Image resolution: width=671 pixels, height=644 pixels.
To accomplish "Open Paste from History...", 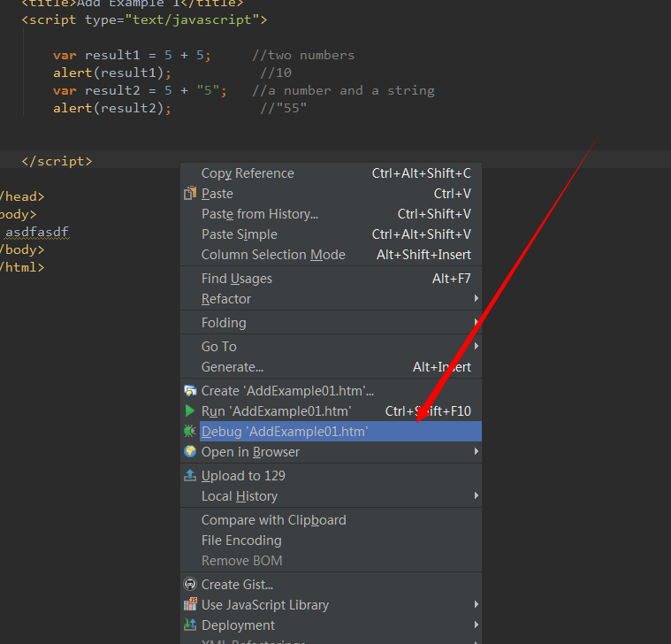I will 332,214.
